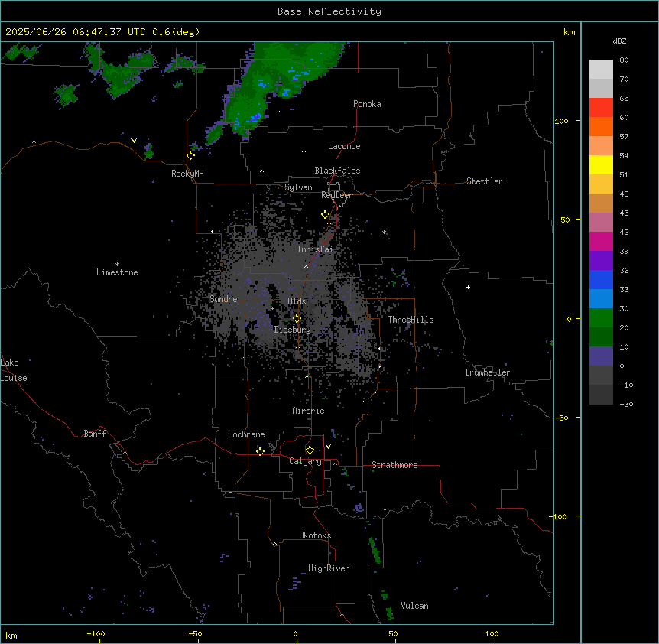Select the Sundre label
Image resolution: width=659 pixels, height=644 pixels.
click(x=223, y=299)
